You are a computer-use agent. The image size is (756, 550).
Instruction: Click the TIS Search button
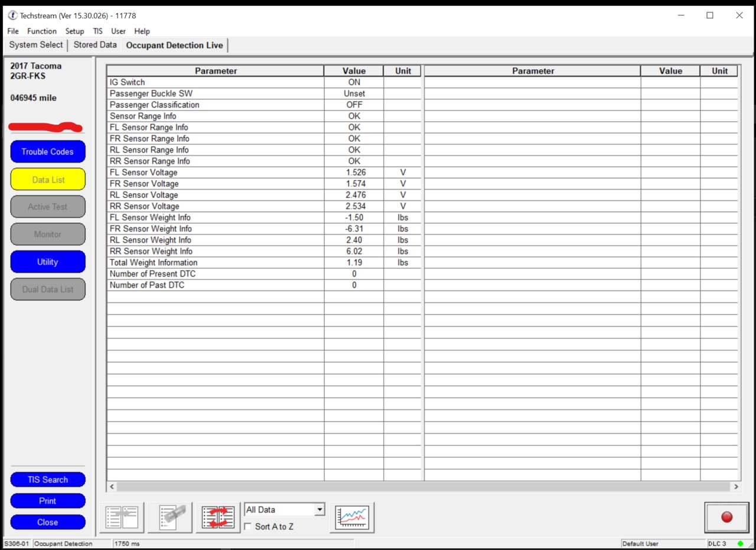tap(48, 480)
